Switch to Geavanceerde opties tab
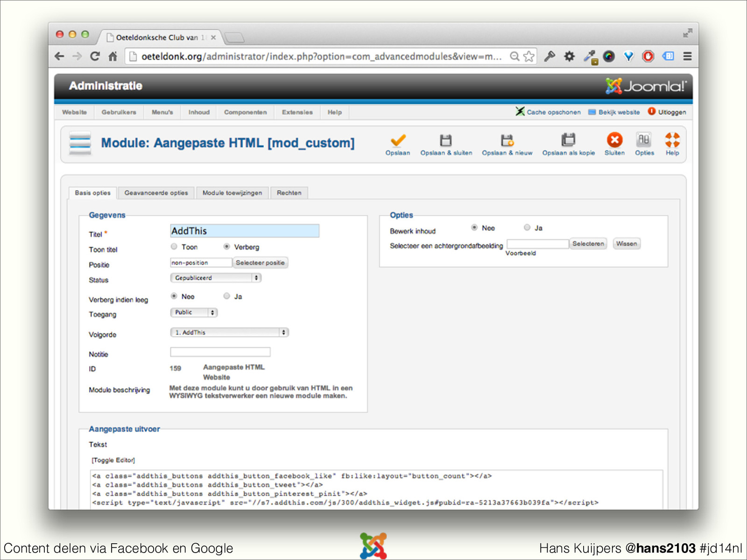 (x=156, y=193)
